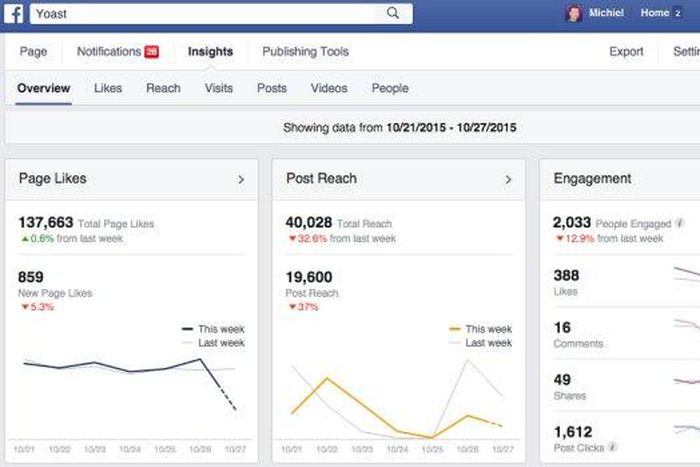Open Michiel's profile picture

(x=574, y=13)
